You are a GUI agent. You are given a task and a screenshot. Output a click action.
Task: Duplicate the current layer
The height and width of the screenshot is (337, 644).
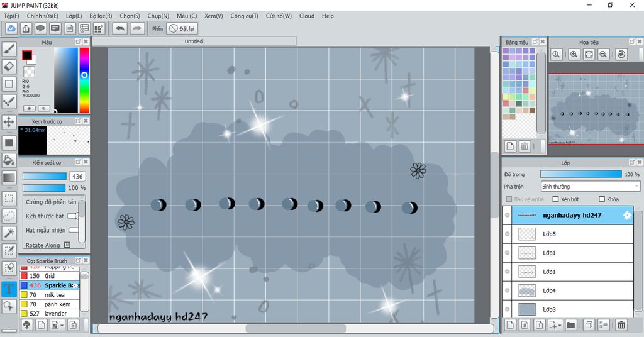(589, 325)
